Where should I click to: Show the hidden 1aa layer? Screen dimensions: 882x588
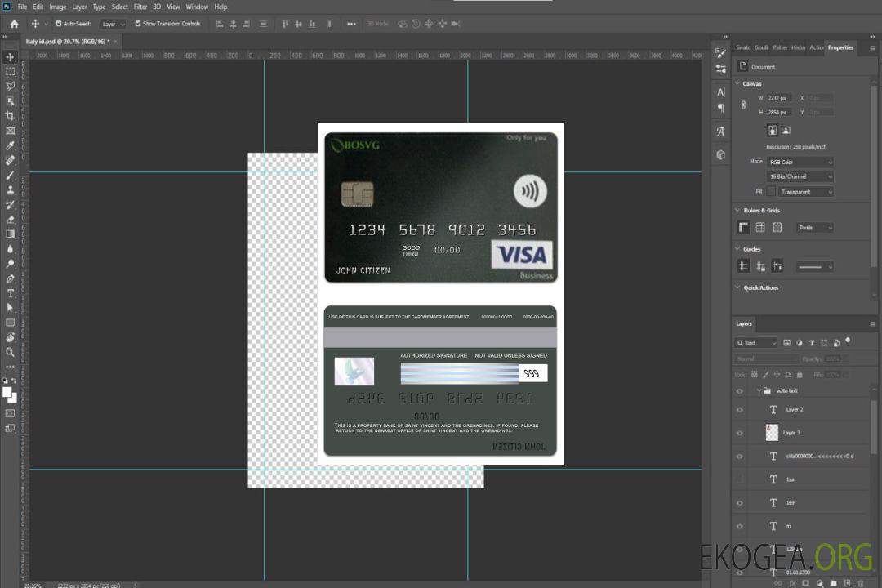click(740, 479)
